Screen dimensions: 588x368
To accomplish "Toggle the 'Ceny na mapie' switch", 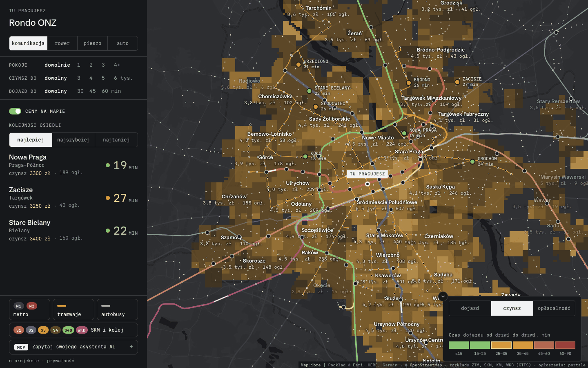I will tap(15, 111).
